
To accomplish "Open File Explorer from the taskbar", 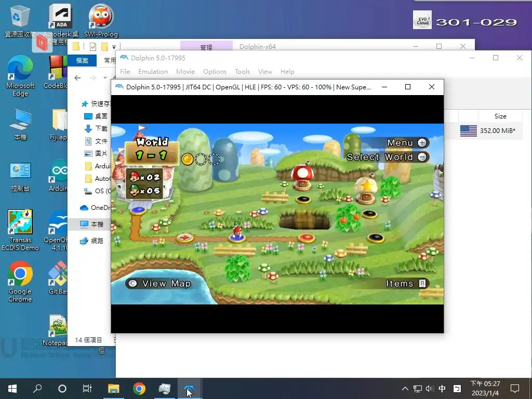I will (x=114, y=388).
